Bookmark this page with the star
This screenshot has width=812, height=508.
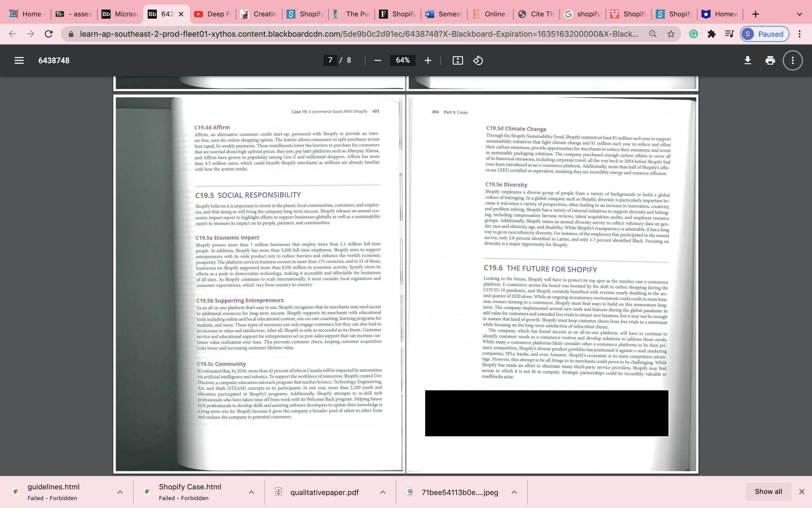tap(671, 34)
